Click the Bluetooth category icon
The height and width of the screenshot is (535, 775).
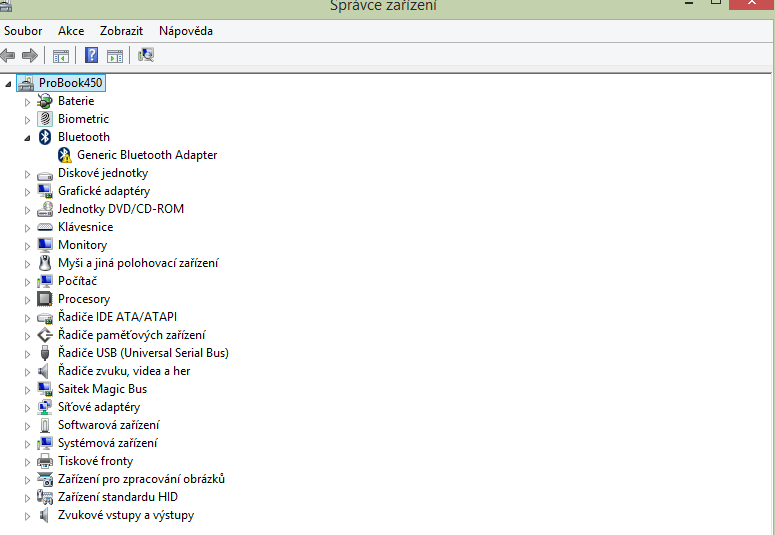click(45, 137)
